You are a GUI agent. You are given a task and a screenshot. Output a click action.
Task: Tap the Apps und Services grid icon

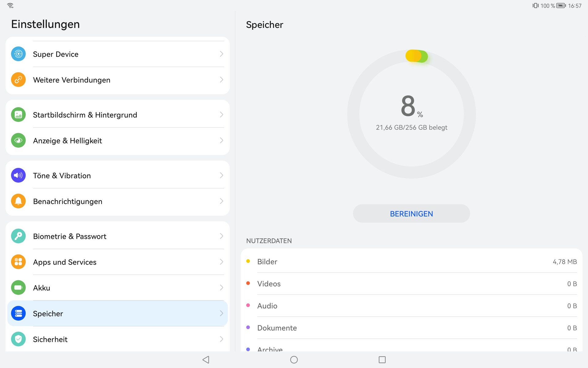click(x=18, y=262)
